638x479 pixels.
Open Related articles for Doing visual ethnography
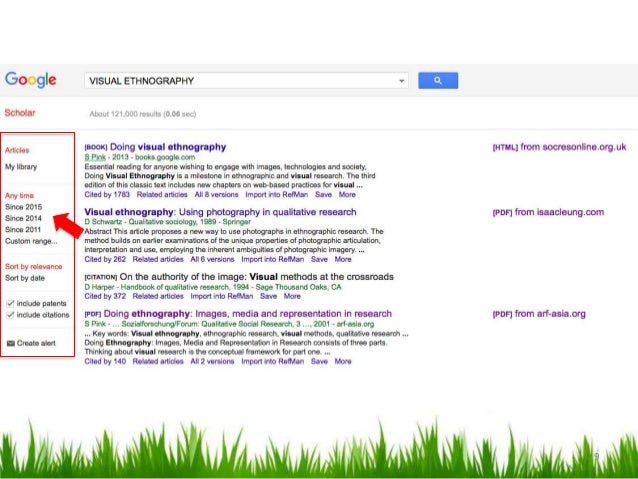point(162,195)
